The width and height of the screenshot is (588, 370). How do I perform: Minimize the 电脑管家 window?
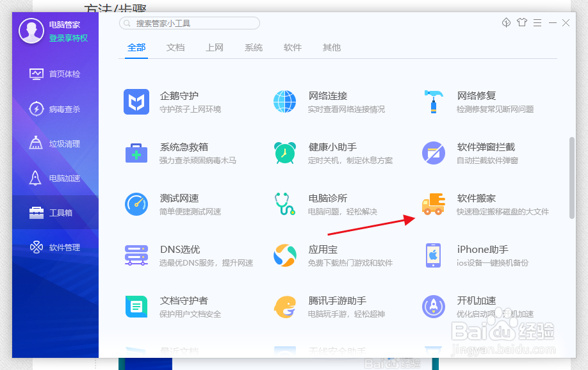pyautogui.click(x=552, y=23)
